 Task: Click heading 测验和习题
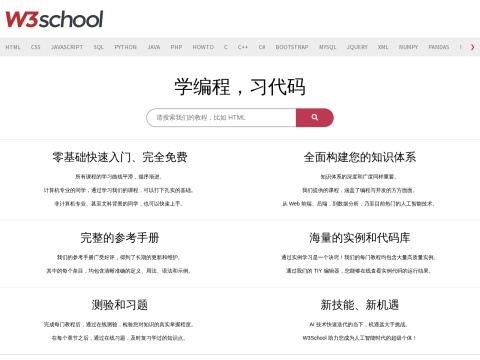[x=120, y=305]
